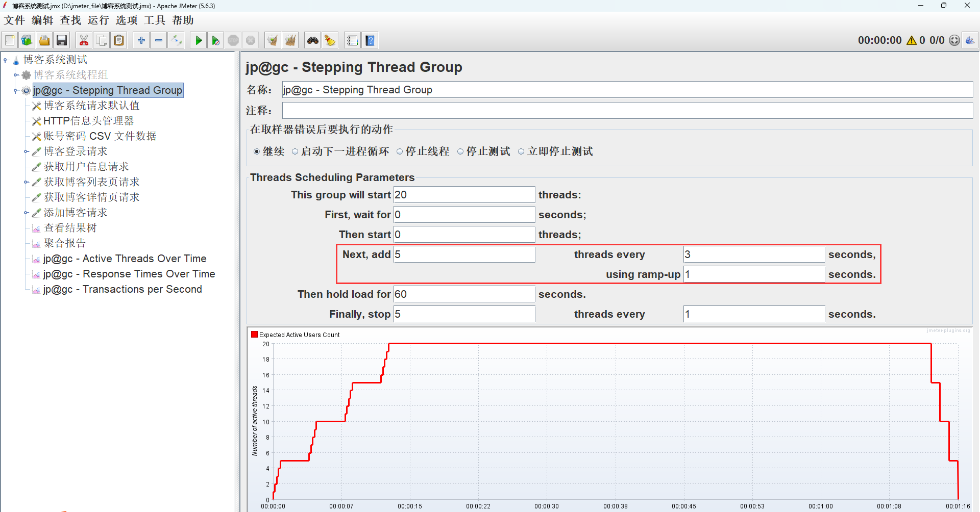Open Active Threads Over Time listener
Image resolution: width=980 pixels, height=512 pixels.
point(125,259)
